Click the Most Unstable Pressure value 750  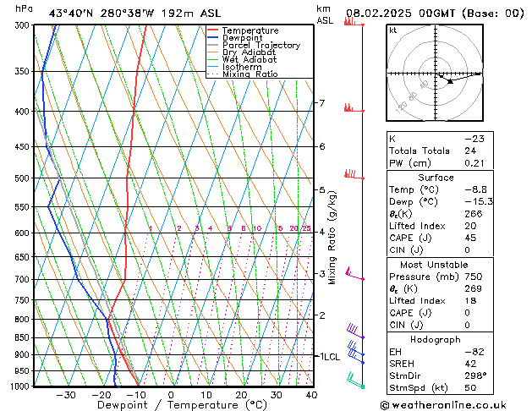[x=474, y=277]
